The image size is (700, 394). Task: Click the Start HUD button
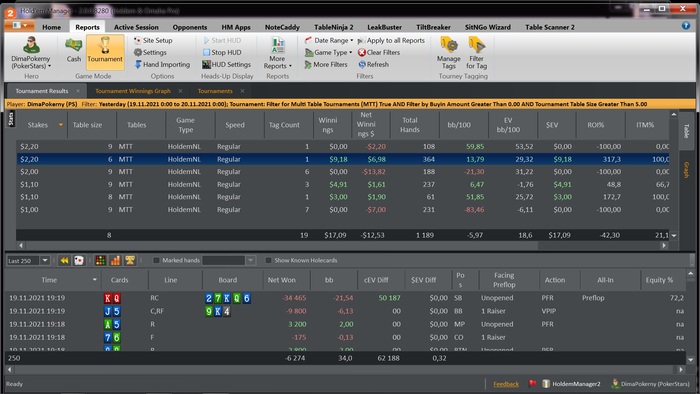(222, 40)
